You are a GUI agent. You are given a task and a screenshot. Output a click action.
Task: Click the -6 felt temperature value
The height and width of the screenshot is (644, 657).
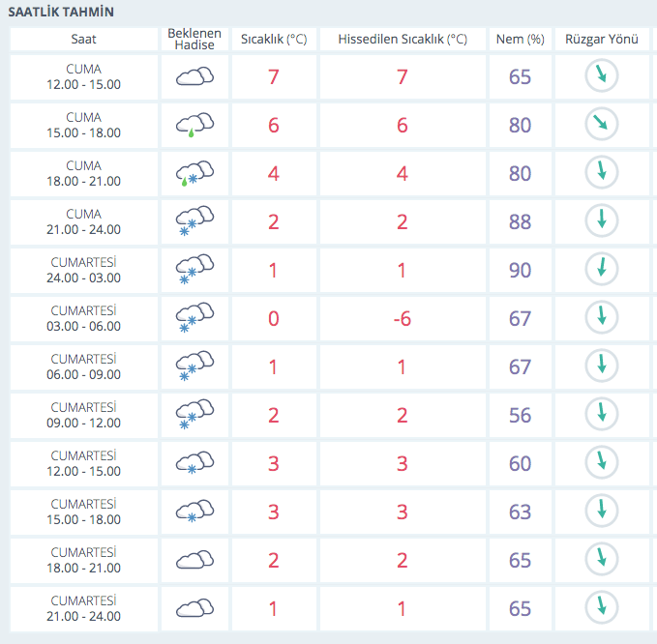[402, 318]
